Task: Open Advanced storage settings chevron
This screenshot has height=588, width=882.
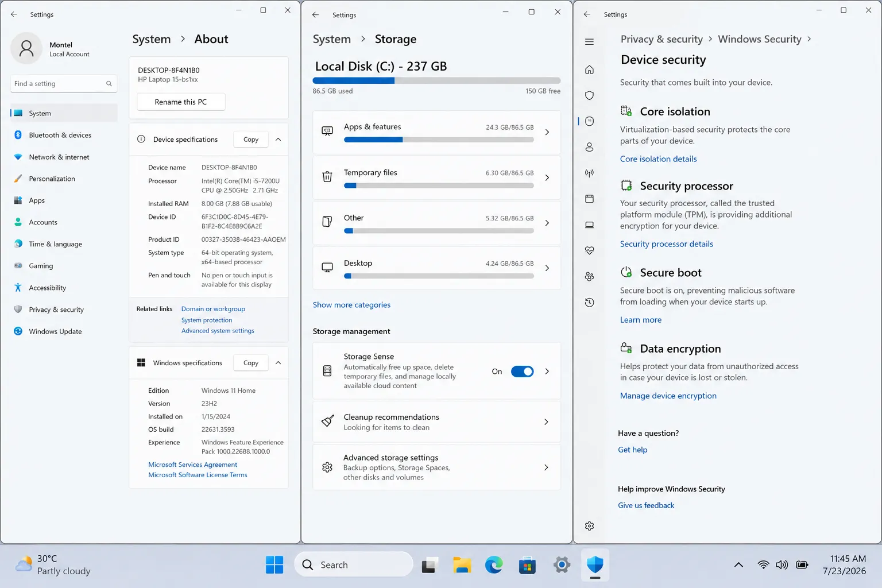Action: 546,467
